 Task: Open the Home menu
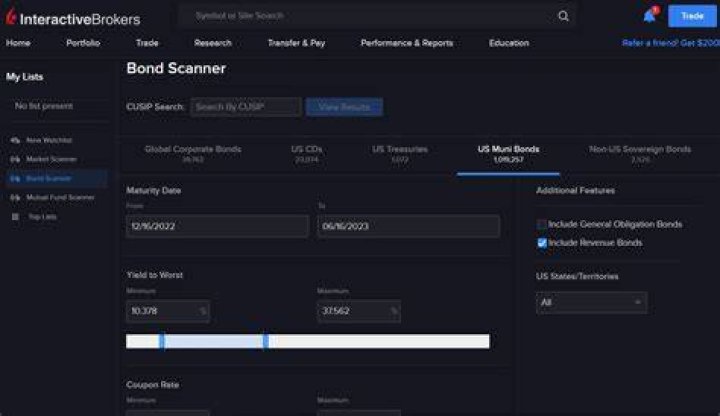[x=18, y=43]
